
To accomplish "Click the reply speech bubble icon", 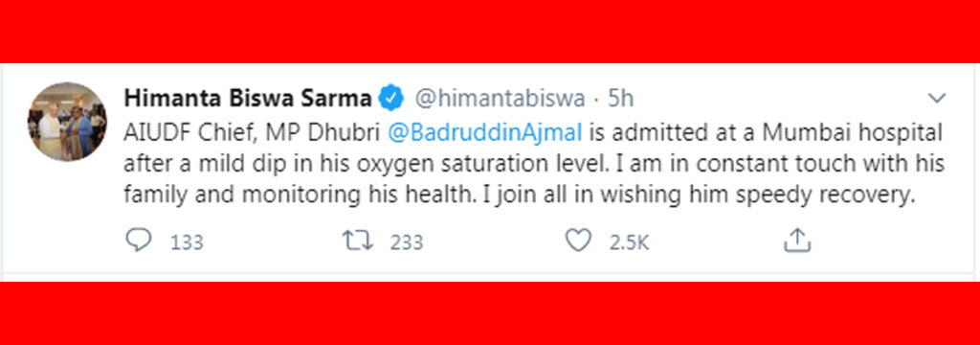I will point(138,240).
